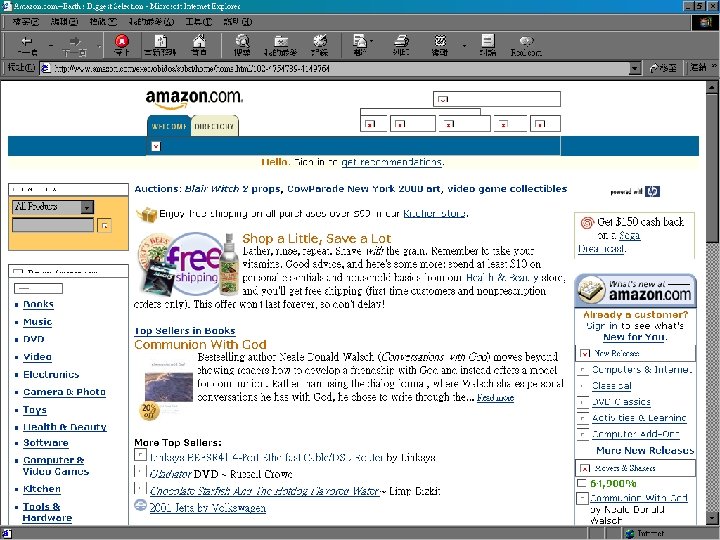This screenshot has height=540, width=720.
Task: Click the HP logo icon
Action: (652, 191)
